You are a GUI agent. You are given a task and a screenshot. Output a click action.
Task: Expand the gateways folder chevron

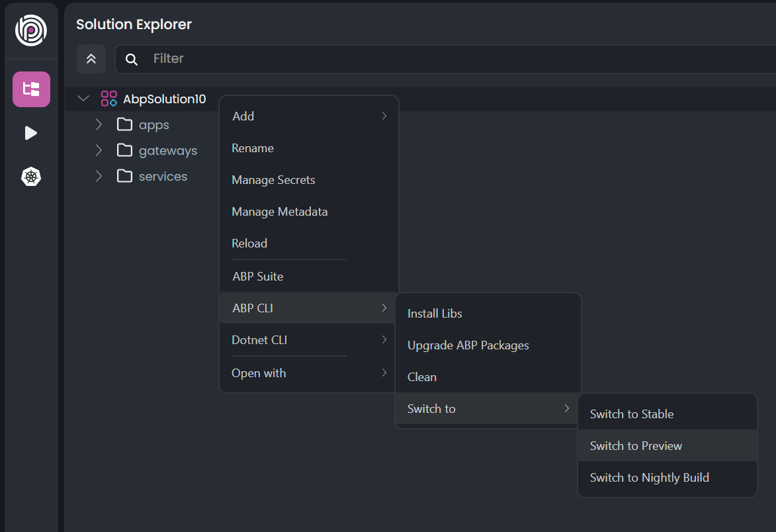click(x=99, y=151)
